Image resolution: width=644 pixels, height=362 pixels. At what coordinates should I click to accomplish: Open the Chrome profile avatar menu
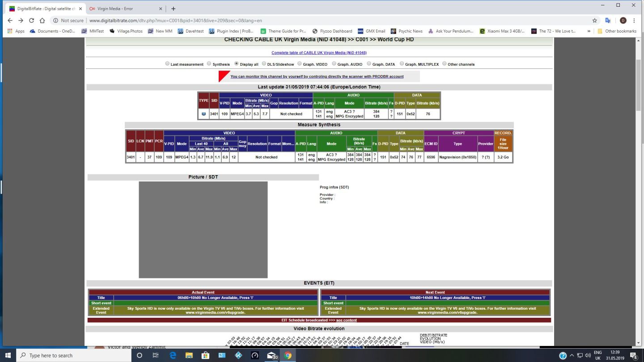click(x=623, y=21)
